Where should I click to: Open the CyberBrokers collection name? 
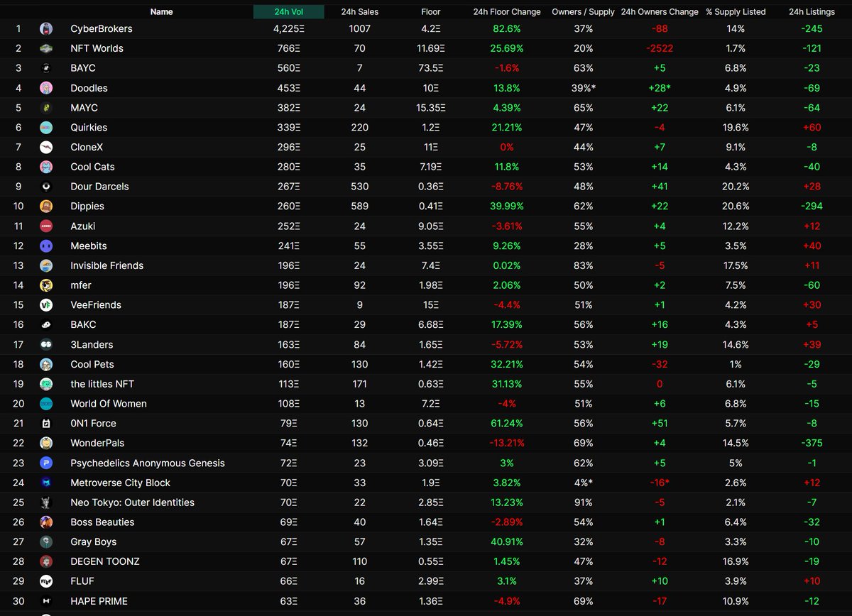pyautogui.click(x=102, y=29)
